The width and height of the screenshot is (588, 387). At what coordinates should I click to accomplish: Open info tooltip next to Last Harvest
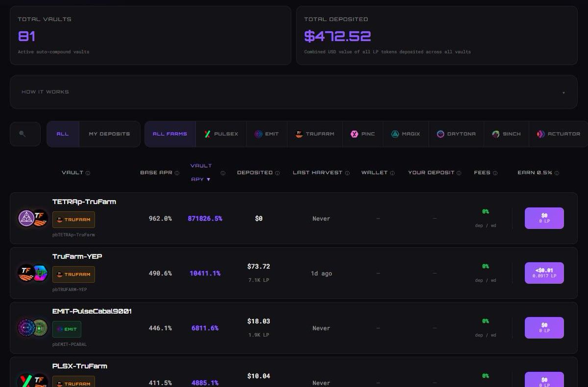coord(347,173)
